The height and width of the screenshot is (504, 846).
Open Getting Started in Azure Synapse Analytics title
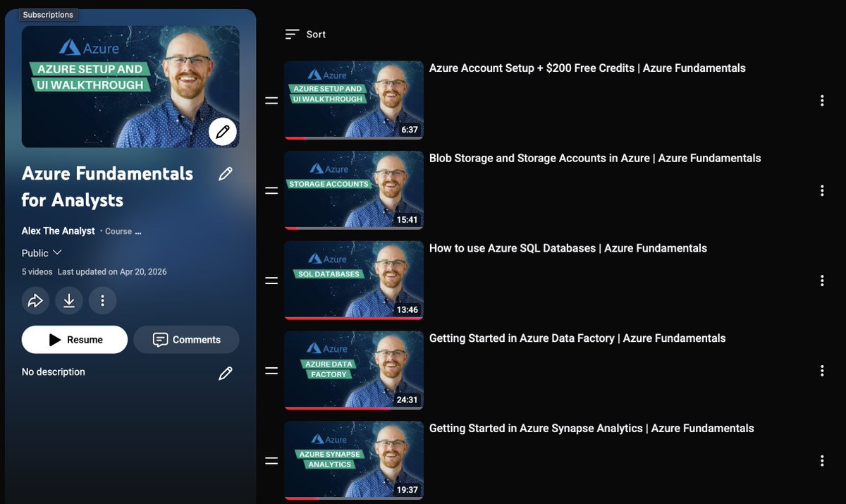[591, 429]
